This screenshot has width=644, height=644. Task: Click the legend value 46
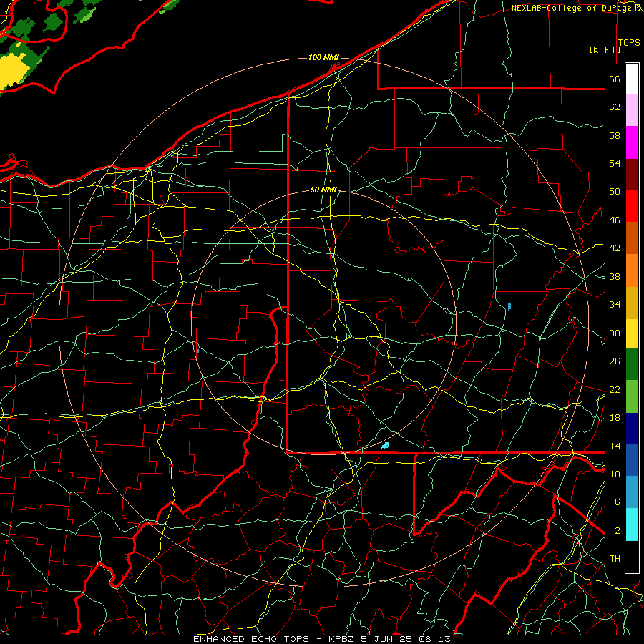click(x=615, y=220)
